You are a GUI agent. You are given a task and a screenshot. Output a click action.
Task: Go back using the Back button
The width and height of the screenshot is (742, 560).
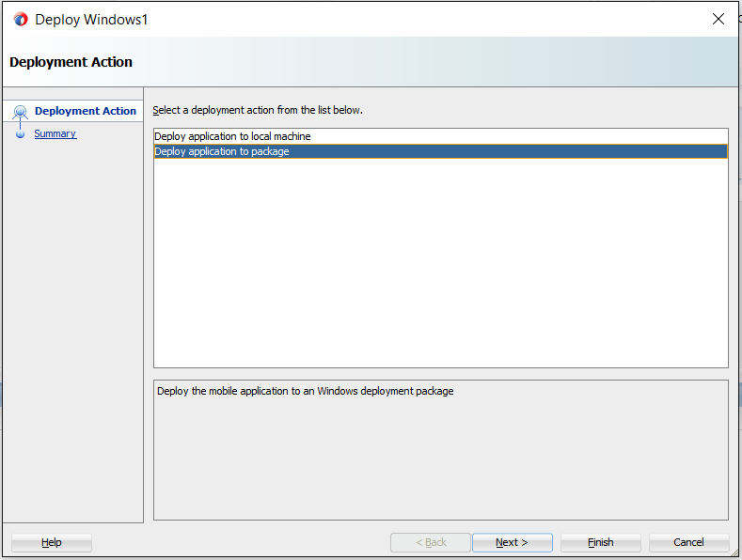(431, 542)
